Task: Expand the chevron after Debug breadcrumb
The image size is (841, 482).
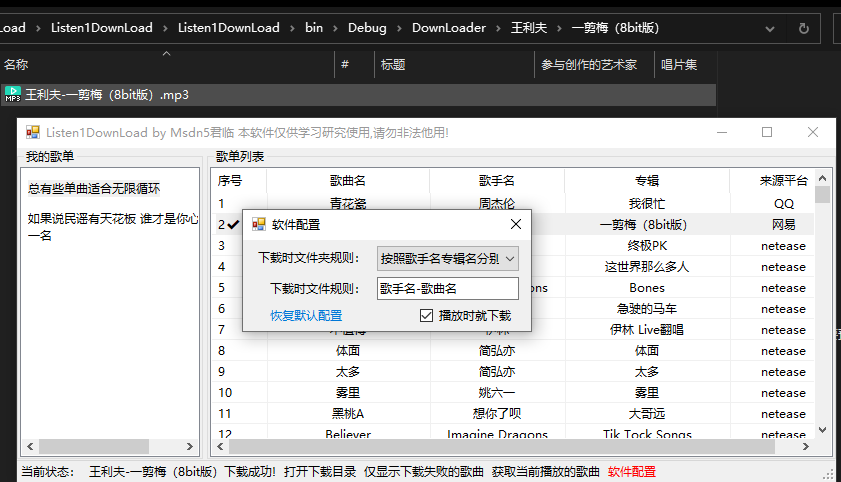Action: tap(399, 28)
